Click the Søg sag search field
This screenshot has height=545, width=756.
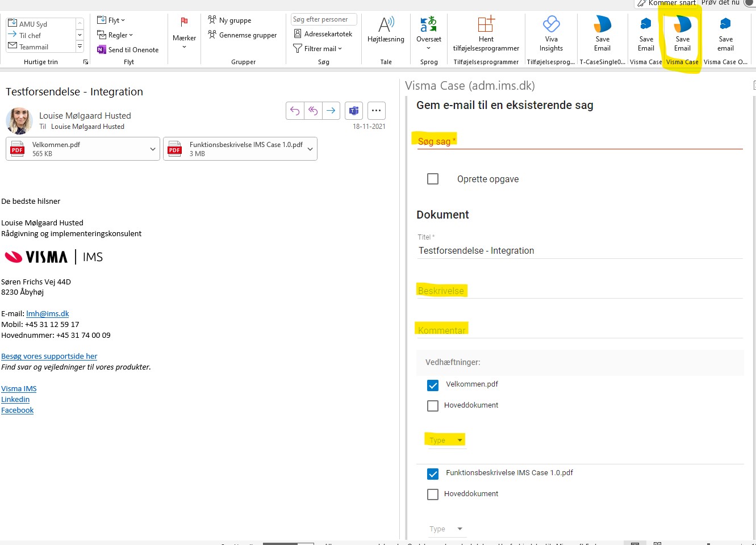[580, 141]
